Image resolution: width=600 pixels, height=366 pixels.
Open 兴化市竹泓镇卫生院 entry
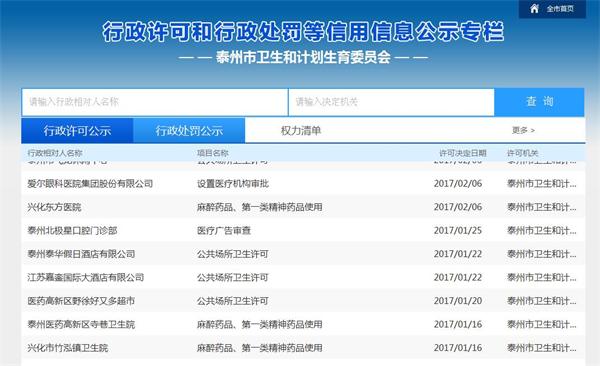[x=67, y=348]
